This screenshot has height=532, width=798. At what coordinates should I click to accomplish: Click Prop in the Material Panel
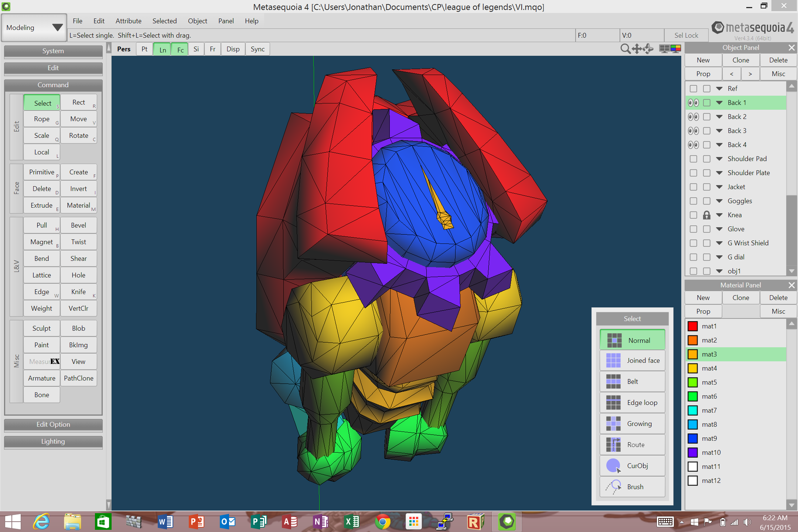pyautogui.click(x=703, y=311)
